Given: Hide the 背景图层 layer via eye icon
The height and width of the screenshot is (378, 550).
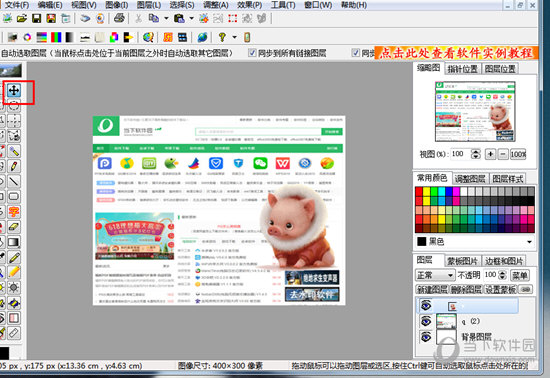Looking at the screenshot, I should pyautogui.click(x=426, y=337).
